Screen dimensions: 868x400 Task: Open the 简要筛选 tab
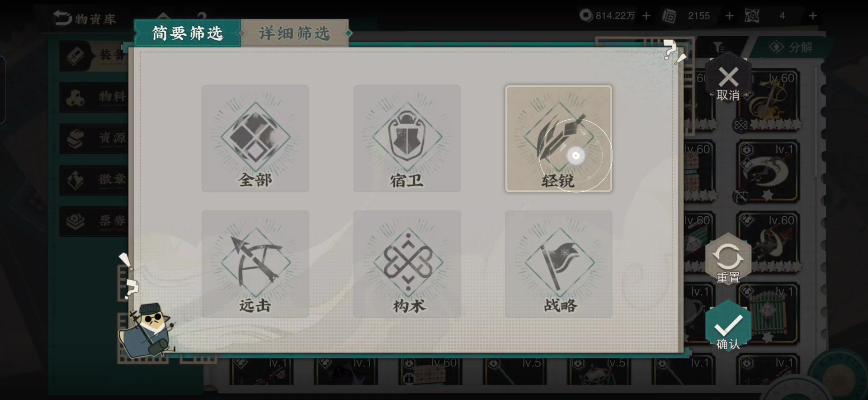(x=188, y=33)
